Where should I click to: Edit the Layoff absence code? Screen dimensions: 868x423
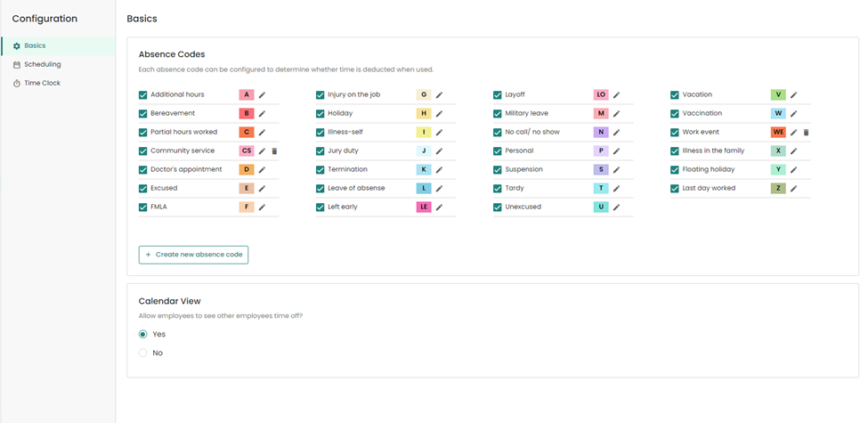616,95
